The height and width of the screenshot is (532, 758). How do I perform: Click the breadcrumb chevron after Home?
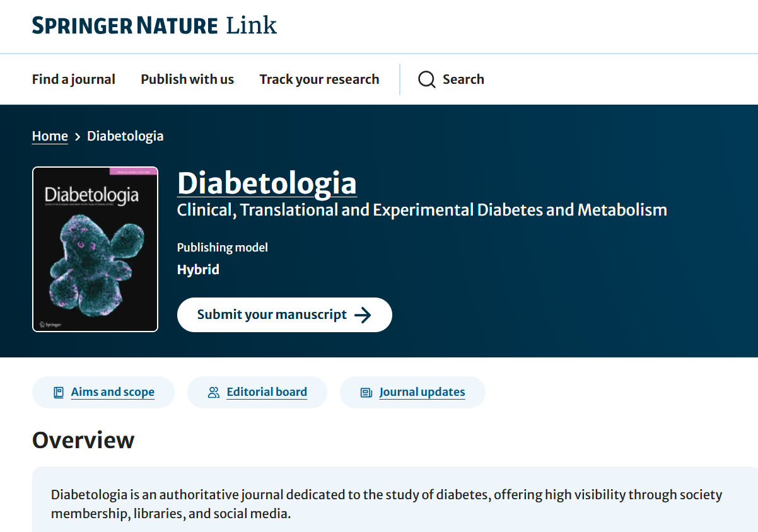(x=78, y=136)
